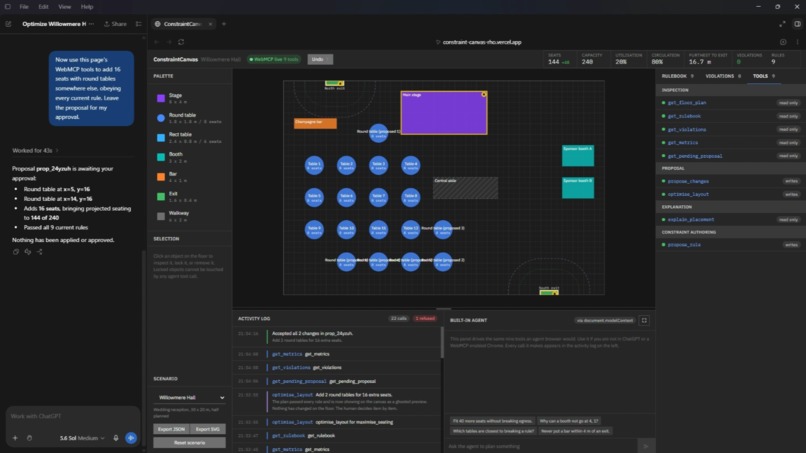Image resolution: width=806 pixels, height=453 pixels.
Task: Open the browser's vertical dots menu
Action: 797,42
